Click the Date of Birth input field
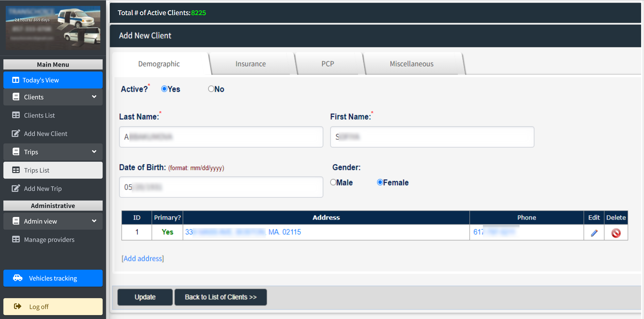 click(x=221, y=187)
